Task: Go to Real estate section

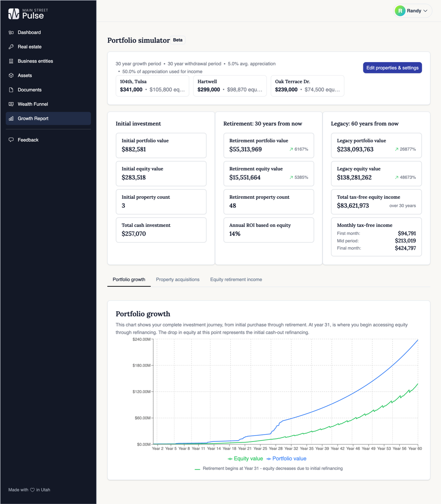Action: pyautogui.click(x=48, y=47)
